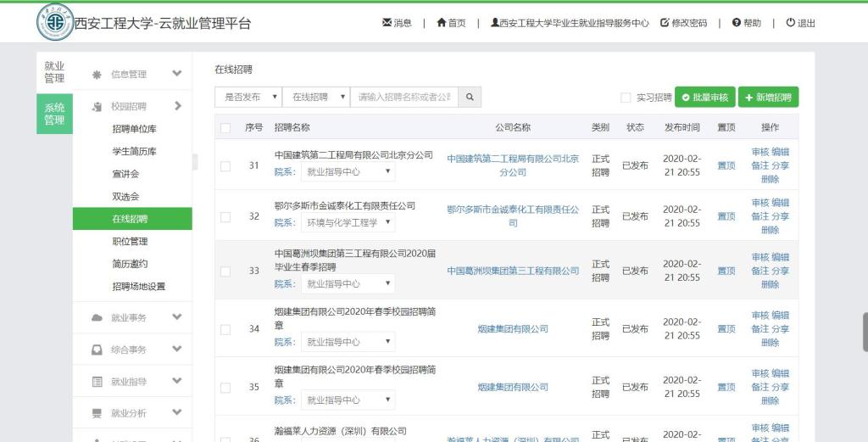Click the search magnifier button
The width and height of the screenshot is (868, 442).
click(470, 97)
